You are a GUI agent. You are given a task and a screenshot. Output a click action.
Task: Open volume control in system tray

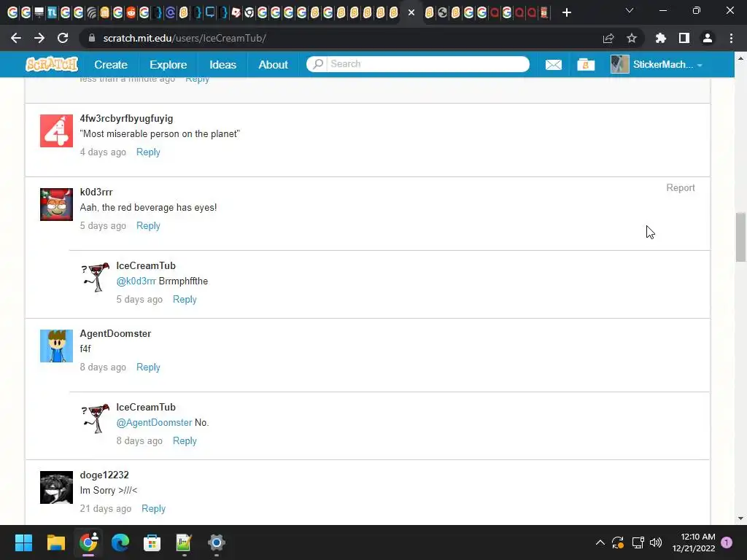(x=656, y=542)
